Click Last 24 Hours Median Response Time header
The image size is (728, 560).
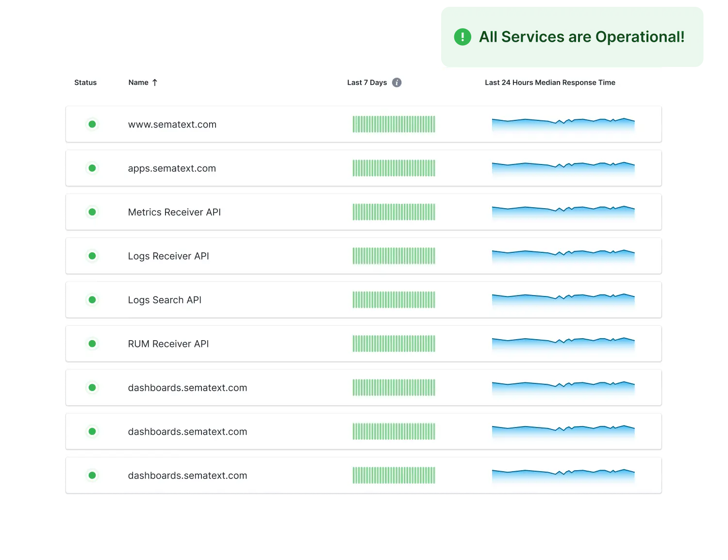pyautogui.click(x=550, y=82)
